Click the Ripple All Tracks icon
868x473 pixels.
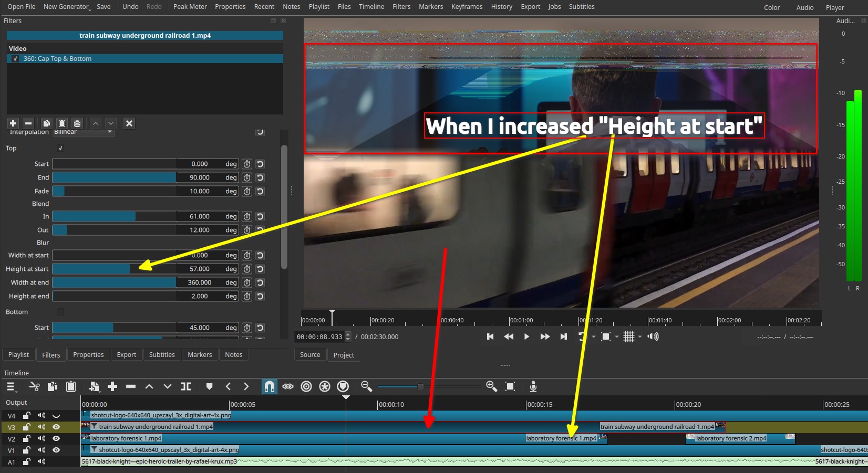[x=325, y=387]
